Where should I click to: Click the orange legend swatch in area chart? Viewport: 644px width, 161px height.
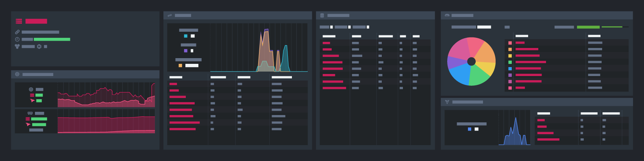click(180, 65)
